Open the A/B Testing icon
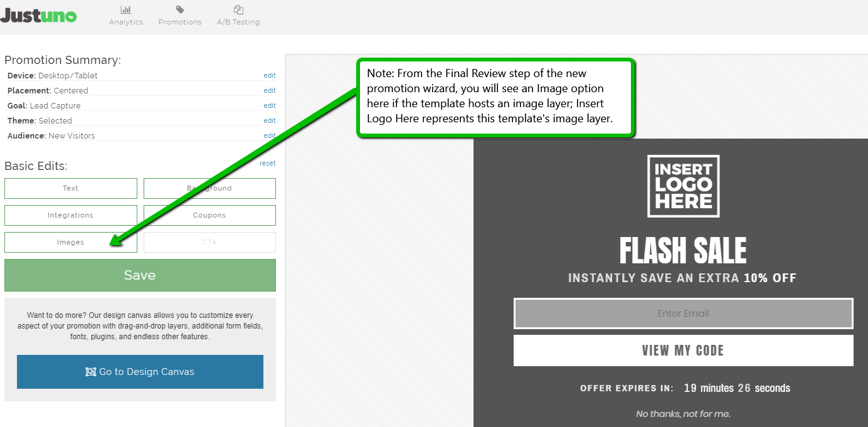The height and width of the screenshot is (427, 868). (238, 10)
